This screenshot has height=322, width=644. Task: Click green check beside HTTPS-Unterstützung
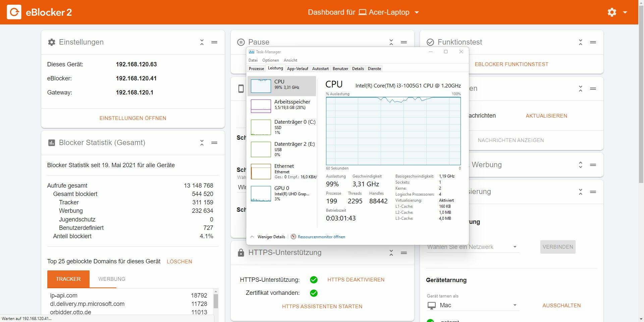click(x=314, y=280)
